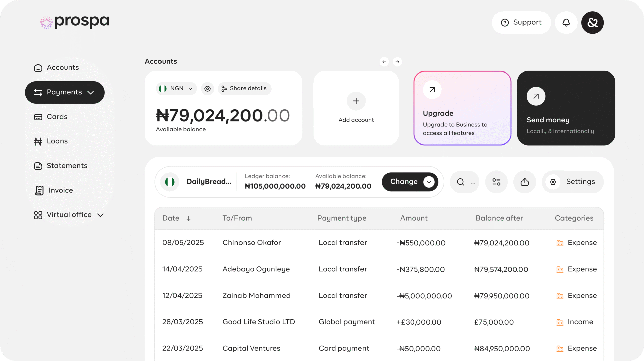Screen dimensions: 644x361
Task: Click the Support help button
Action: coord(521,22)
